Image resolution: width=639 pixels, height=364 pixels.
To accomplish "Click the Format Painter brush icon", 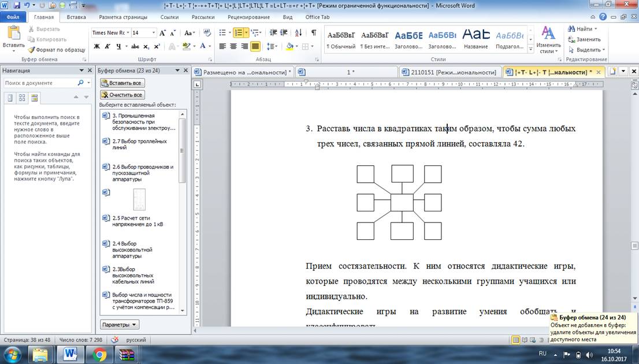I will pyautogui.click(x=31, y=50).
